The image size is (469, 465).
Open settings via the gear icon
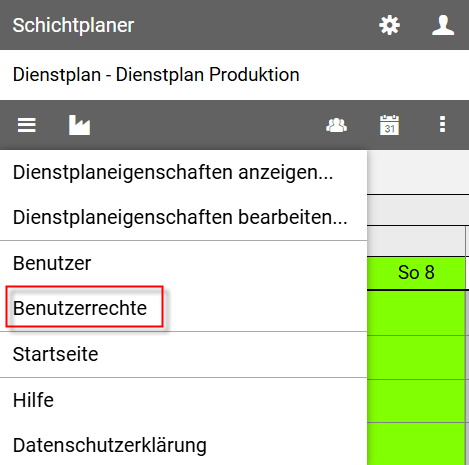[x=389, y=25]
